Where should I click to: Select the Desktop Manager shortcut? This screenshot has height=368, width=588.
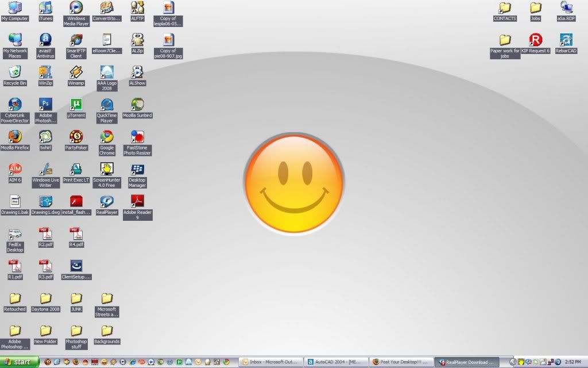137,175
